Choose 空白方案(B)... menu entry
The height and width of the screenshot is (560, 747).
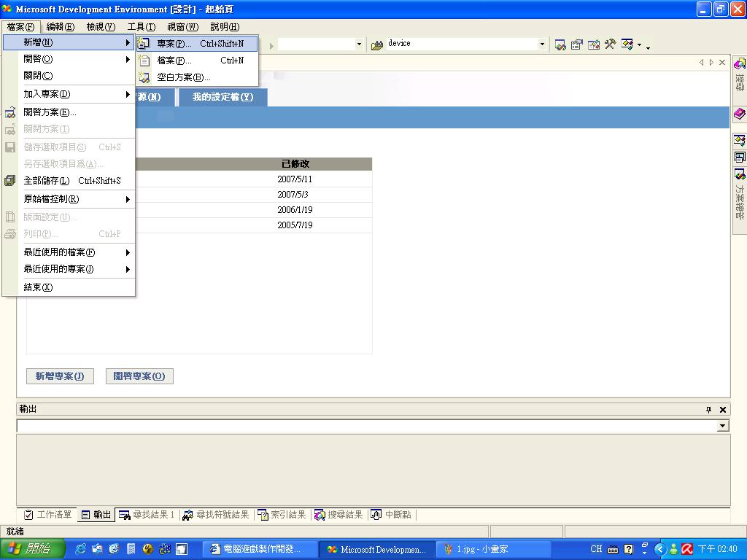click(x=197, y=77)
